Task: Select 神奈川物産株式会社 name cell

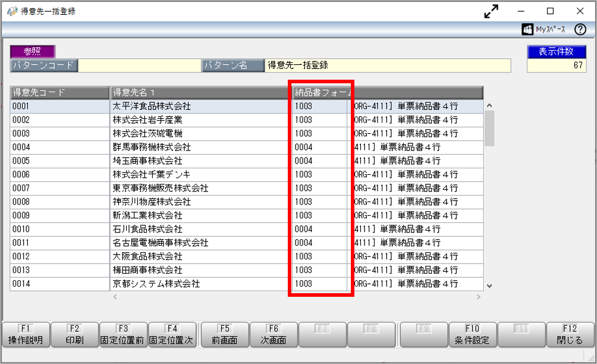Action: [200, 202]
